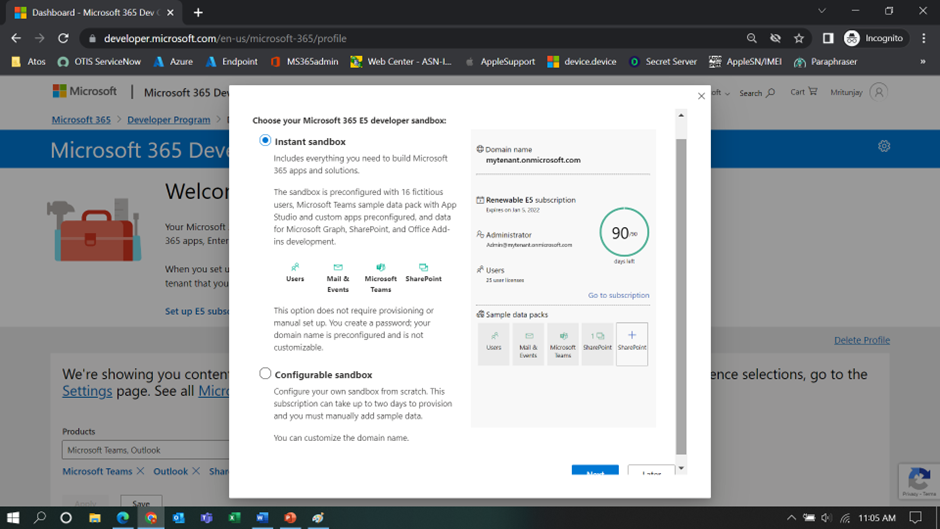Image resolution: width=940 pixels, height=529 pixels.
Task: Click the browser back arrow
Action: (16, 38)
